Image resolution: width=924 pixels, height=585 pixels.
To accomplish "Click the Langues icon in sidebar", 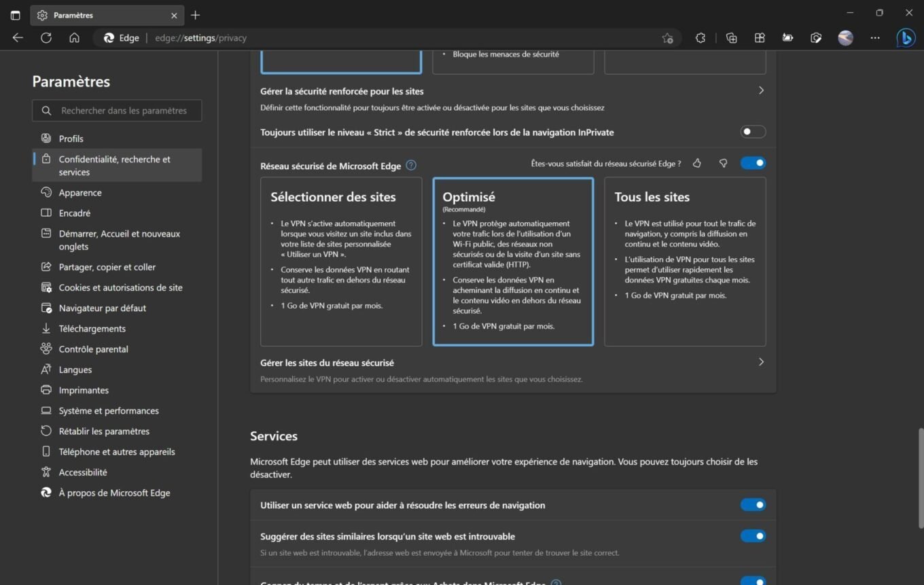I will click(x=46, y=370).
